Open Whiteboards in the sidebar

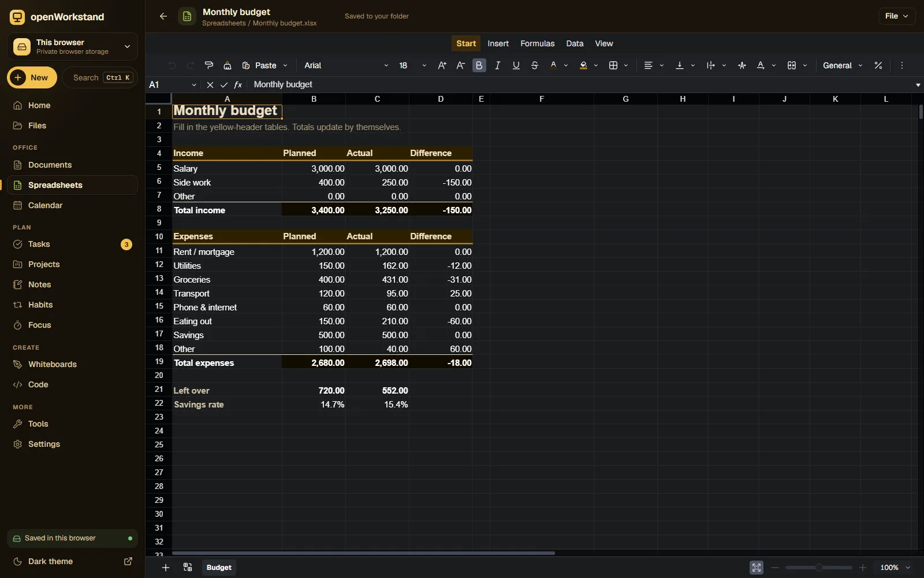tap(72, 364)
